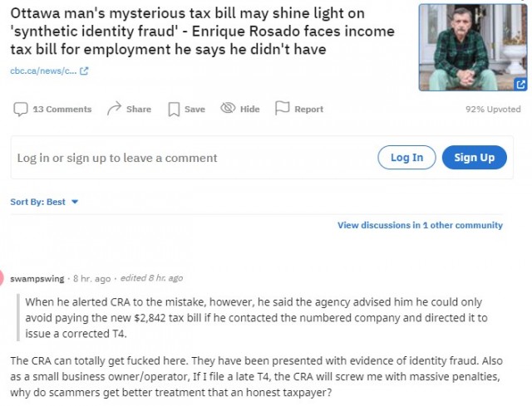Log in with the Log In button
The height and width of the screenshot is (406, 532).
coord(406,157)
